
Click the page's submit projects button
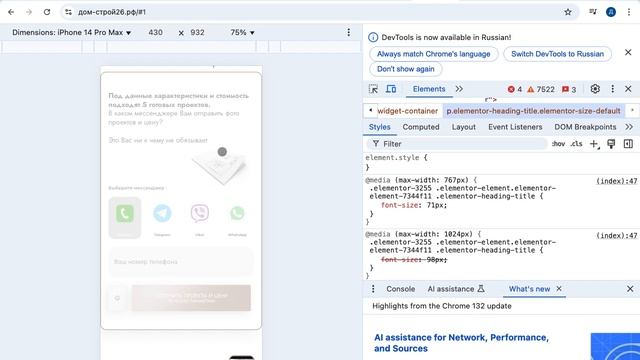191,298
